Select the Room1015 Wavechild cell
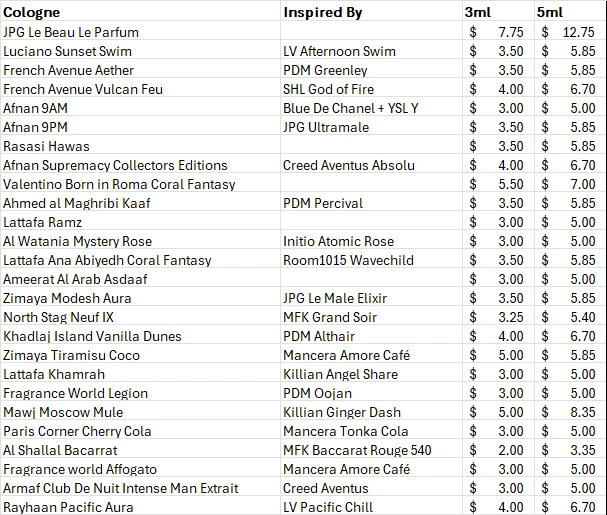 372,260
